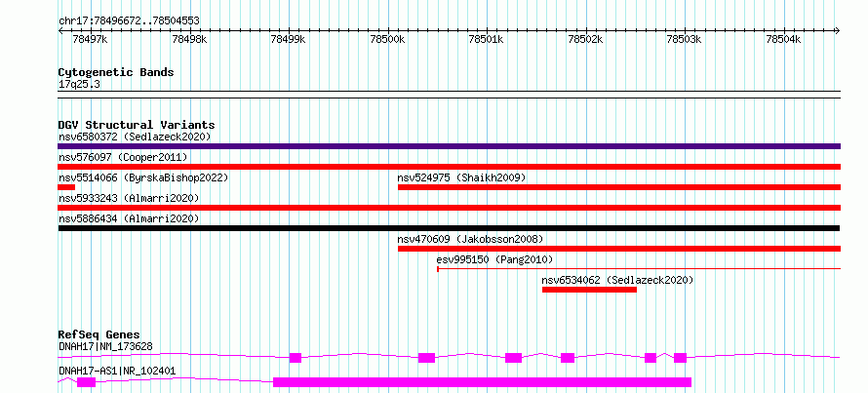Open the nsv524975 (Shaikh2009) label
The height and width of the screenshot is (393, 868).
[461, 177]
